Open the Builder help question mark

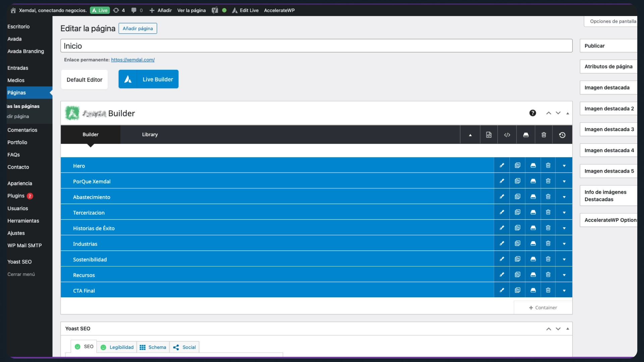[533, 113]
